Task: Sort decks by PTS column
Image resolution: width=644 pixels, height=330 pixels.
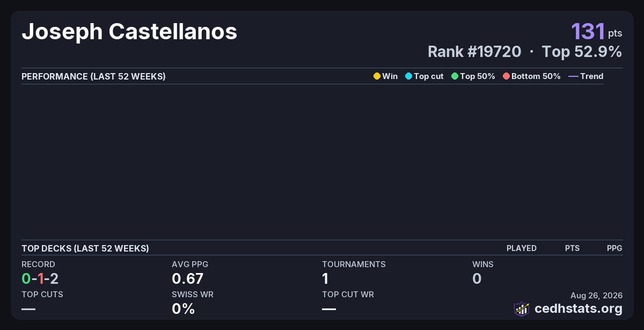Action: click(572, 248)
